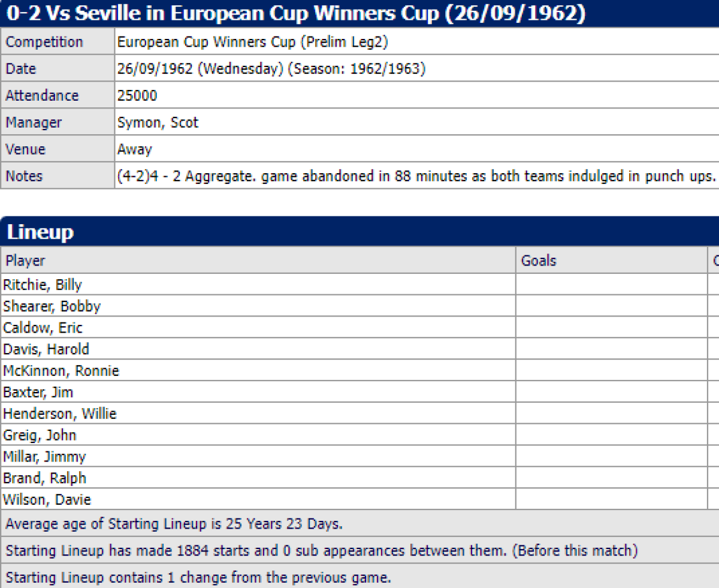The width and height of the screenshot is (719, 588).
Task: Click the match title heading bar
Action: (x=297, y=13)
